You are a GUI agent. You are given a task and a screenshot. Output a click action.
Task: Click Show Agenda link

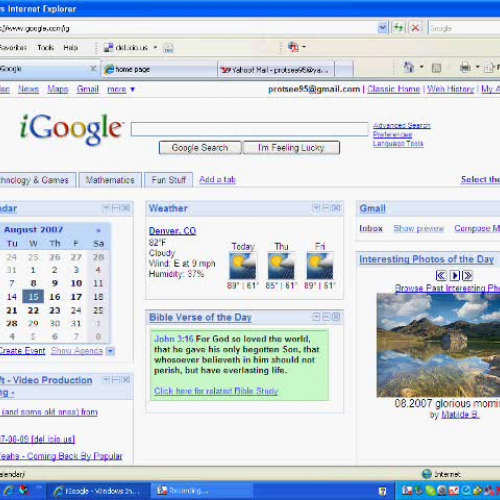(x=77, y=351)
